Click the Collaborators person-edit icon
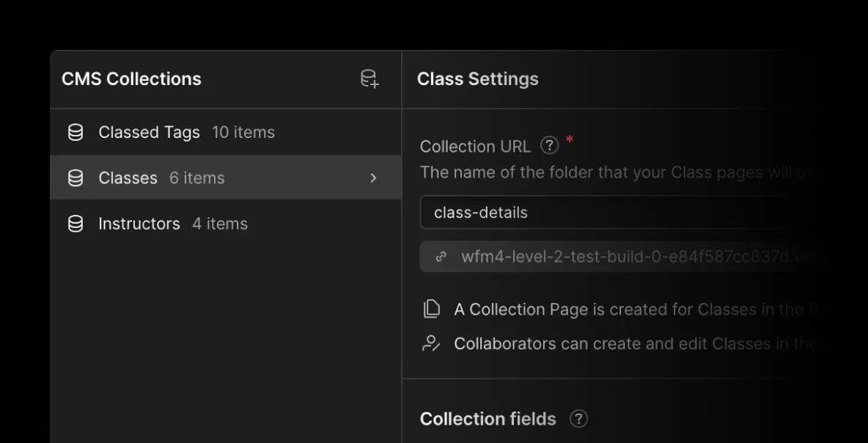The width and height of the screenshot is (868, 443). [x=432, y=343]
